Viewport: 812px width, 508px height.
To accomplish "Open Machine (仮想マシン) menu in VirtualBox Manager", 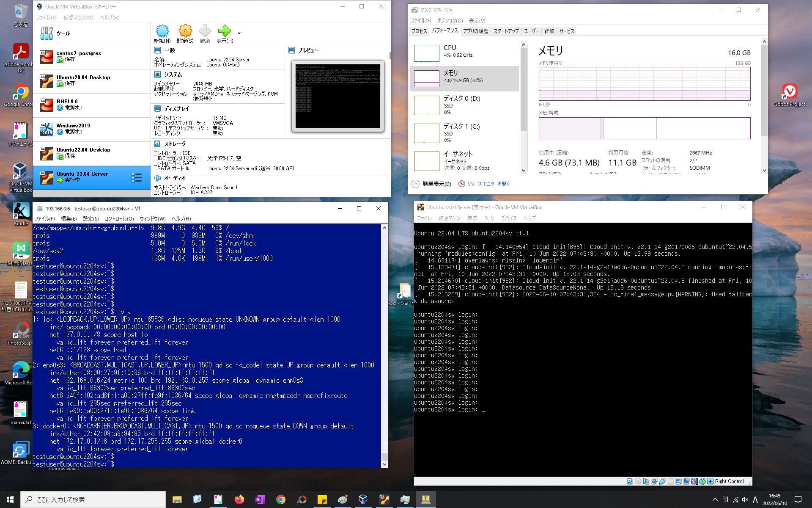I will click(78, 18).
